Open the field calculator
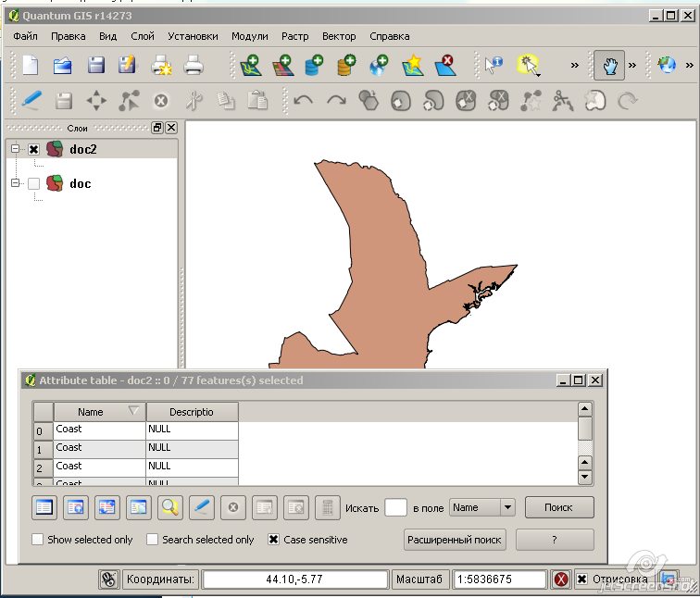Viewport: 700px width, 598px height. (327, 508)
